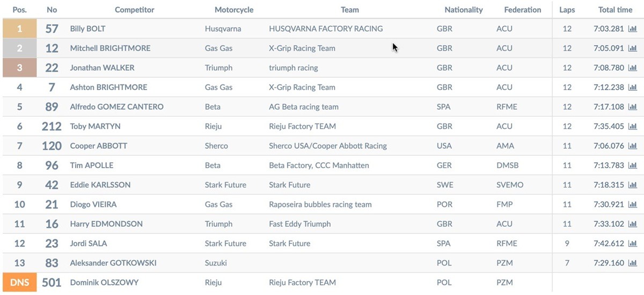The height and width of the screenshot is (295, 644).
Task: Click the Laps column header
Action: coord(567,10)
